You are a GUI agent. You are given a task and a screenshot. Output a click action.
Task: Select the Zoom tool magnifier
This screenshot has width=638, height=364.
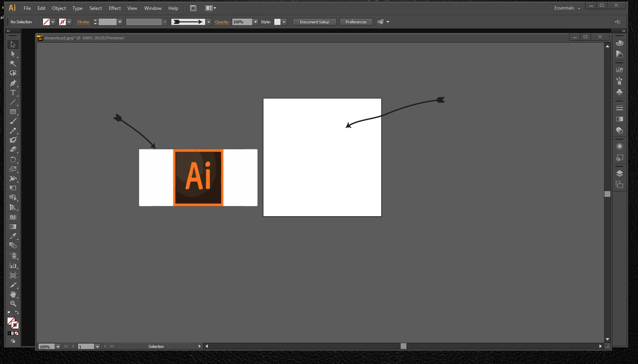click(x=13, y=304)
